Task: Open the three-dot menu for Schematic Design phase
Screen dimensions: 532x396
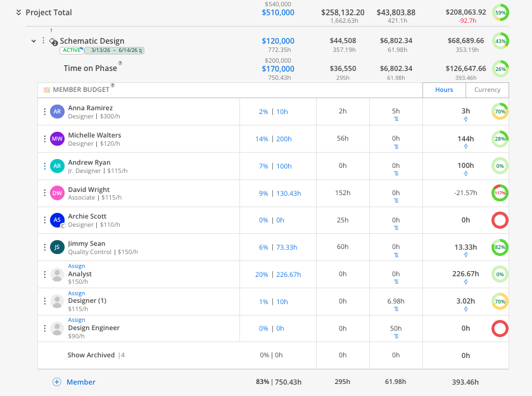Action: coord(44,41)
